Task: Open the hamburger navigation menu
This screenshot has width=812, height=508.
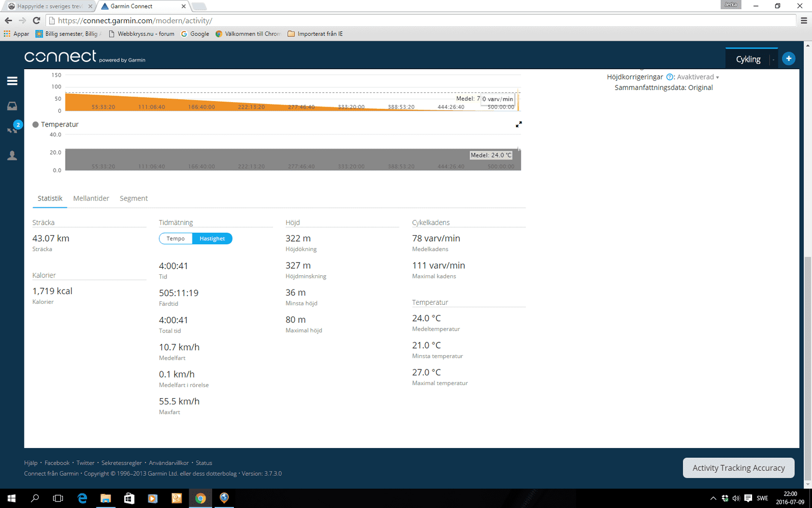Action: pyautogui.click(x=12, y=81)
